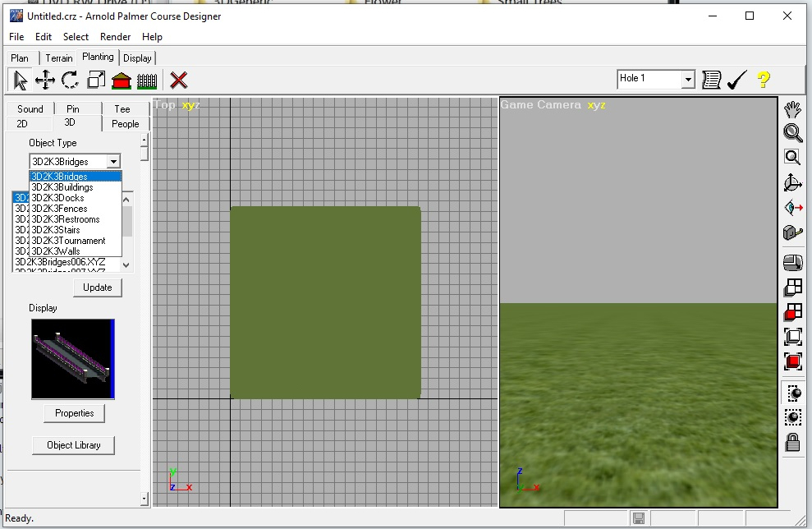Screen dimensions: 812x529
Task: Click the bridge preview thumbnail
Action: pos(72,358)
